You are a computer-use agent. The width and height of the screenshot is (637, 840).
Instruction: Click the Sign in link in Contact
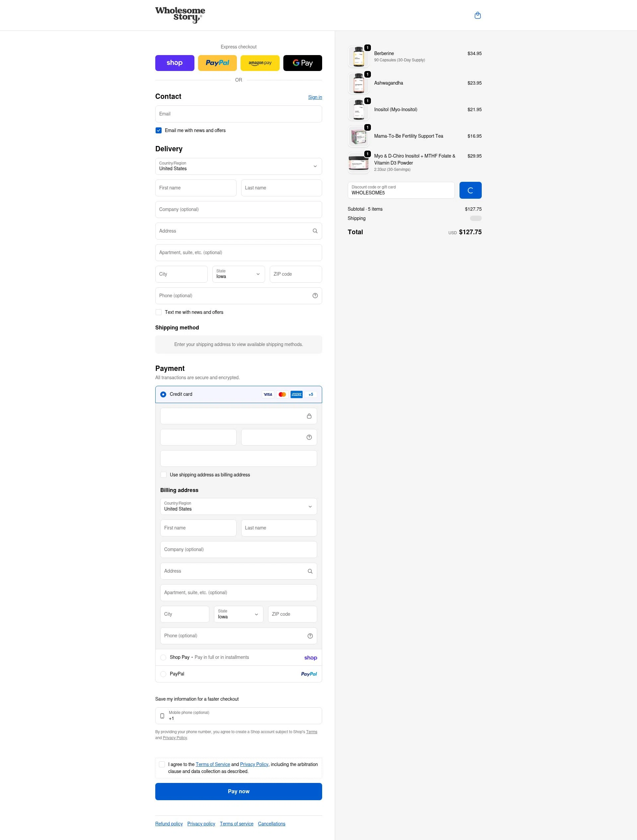click(315, 97)
